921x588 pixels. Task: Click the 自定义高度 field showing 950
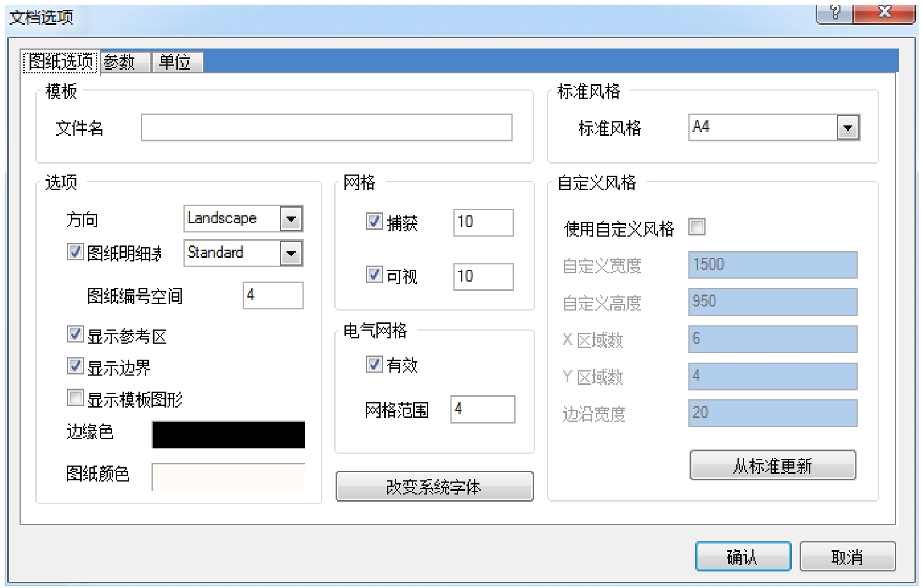(772, 302)
